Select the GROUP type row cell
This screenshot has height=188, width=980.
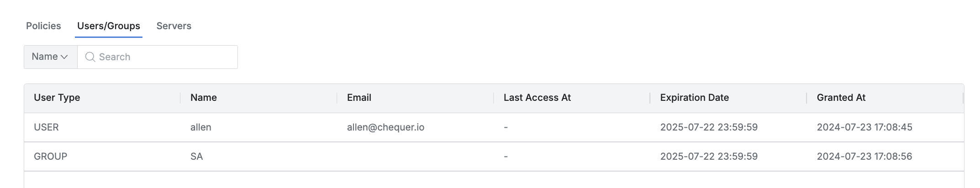(50, 157)
